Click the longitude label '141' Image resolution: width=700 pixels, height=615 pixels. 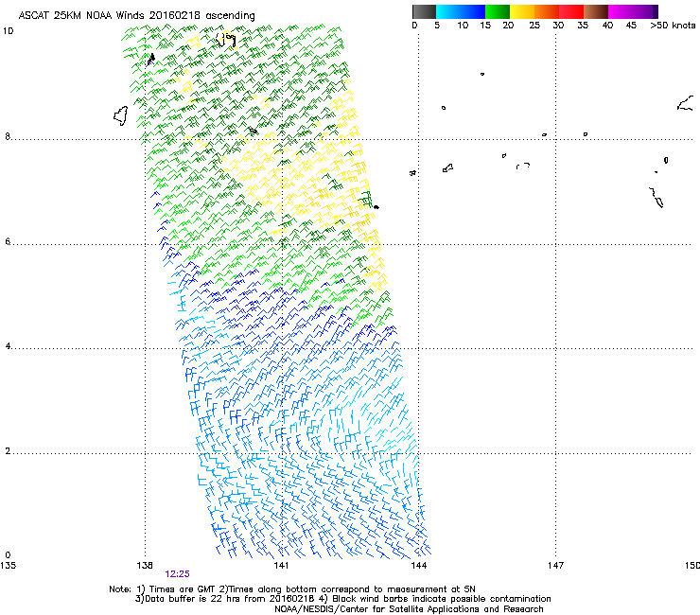pos(281,566)
